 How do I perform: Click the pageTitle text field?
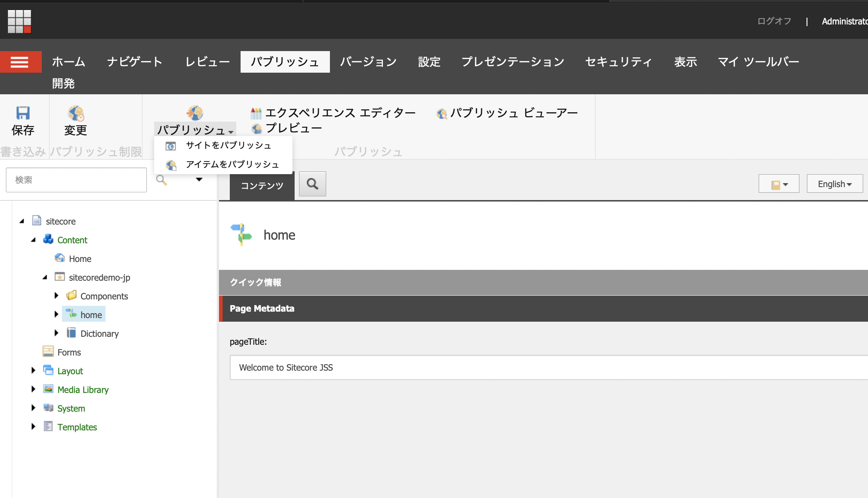[x=549, y=367]
